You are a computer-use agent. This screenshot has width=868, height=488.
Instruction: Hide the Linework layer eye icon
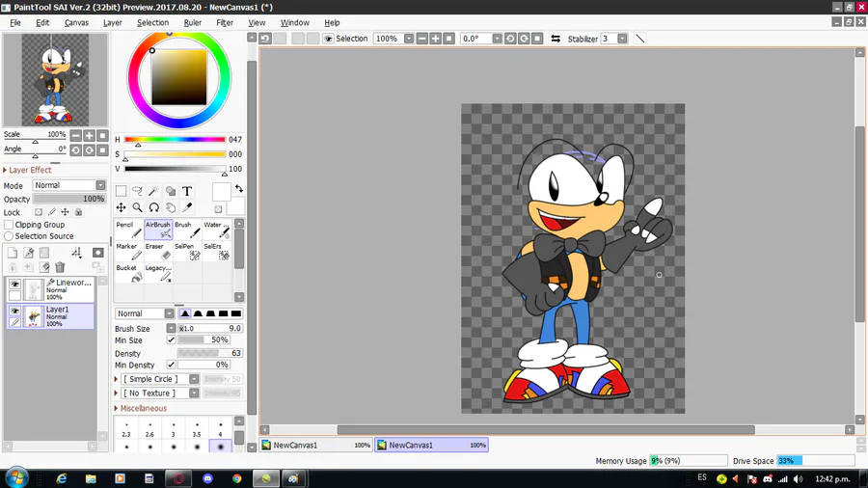tap(14, 284)
